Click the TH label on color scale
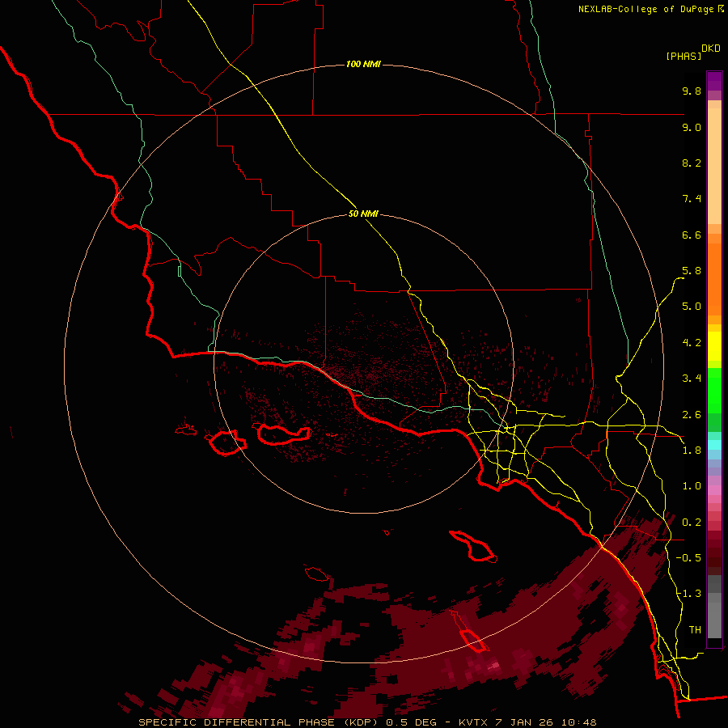The image size is (728, 728). click(x=695, y=630)
